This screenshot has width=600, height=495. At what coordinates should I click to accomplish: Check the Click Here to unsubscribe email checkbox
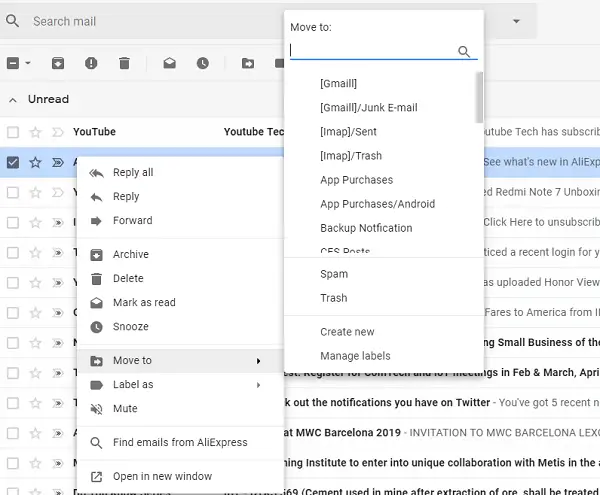click(13, 223)
